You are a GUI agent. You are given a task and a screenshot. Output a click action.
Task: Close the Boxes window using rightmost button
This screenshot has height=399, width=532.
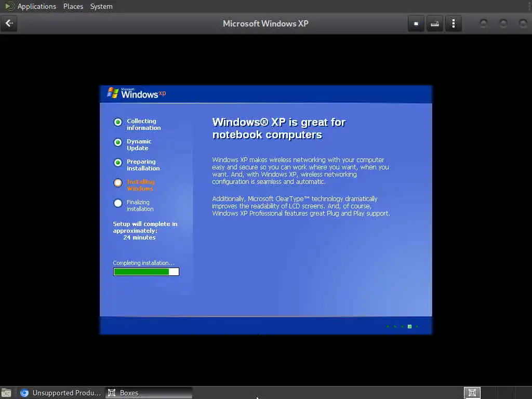click(x=523, y=23)
